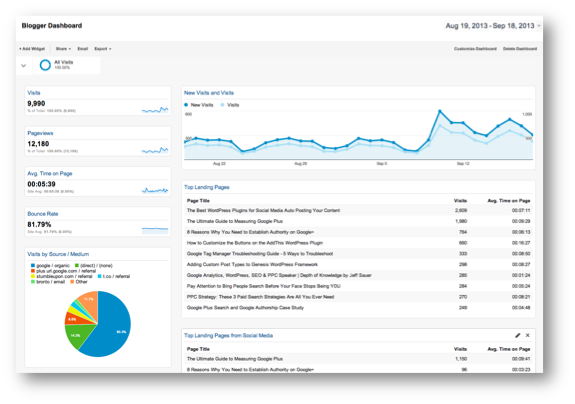The image size is (575, 404).
Task: Click the stumbleupon.com referral legend swatch
Action: 33,276
